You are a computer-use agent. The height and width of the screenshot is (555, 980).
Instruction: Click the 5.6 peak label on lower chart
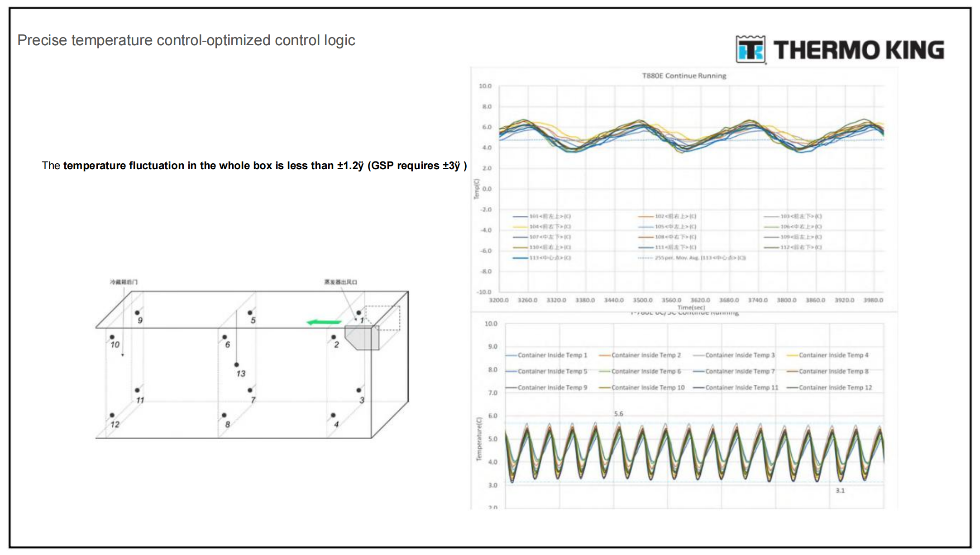[x=618, y=414]
